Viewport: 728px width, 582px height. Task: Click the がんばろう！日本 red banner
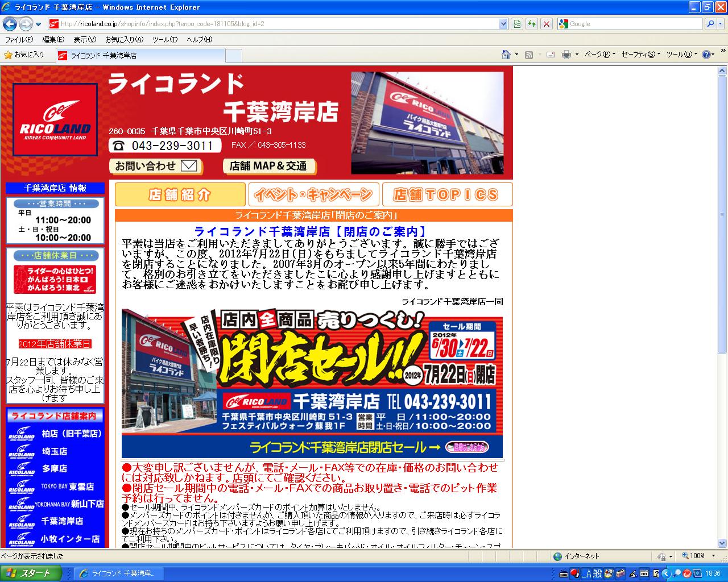pyautogui.click(x=55, y=279)
